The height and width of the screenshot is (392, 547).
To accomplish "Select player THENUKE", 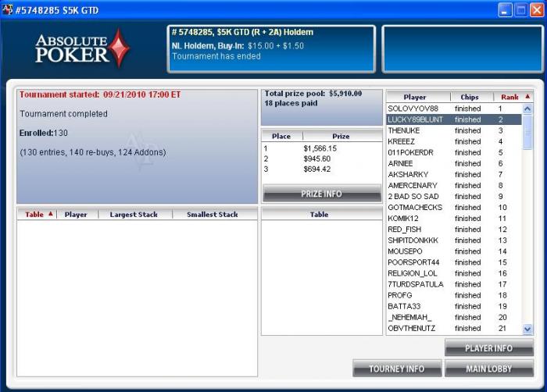I will (x=454, y=130).
